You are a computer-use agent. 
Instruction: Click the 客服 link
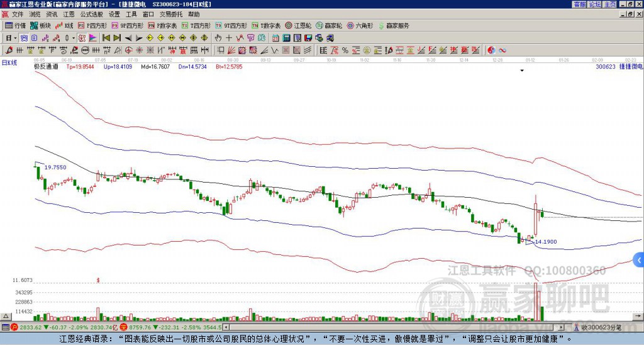tap(579, 4)
